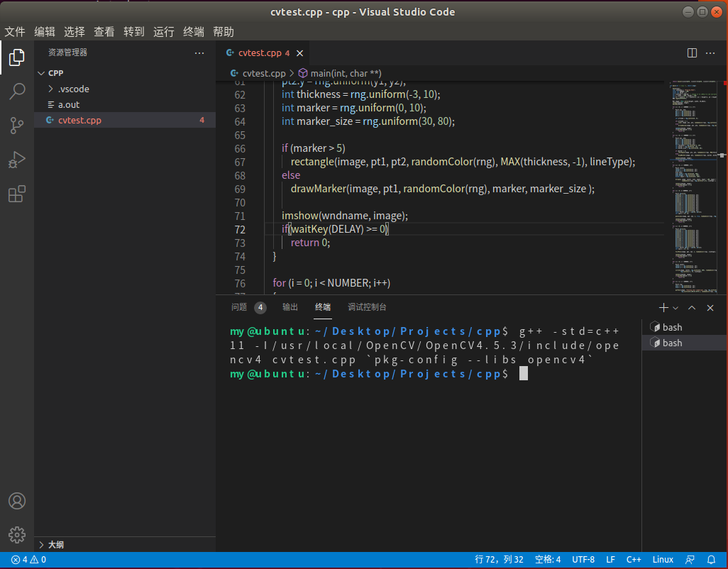This screenshot has width=728, height=569.
Task: Open the Extensions view
Action: 17,194
